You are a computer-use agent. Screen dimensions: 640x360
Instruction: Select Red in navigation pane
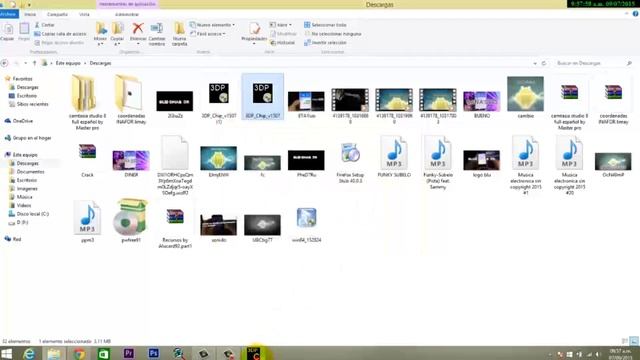(17, 239)
